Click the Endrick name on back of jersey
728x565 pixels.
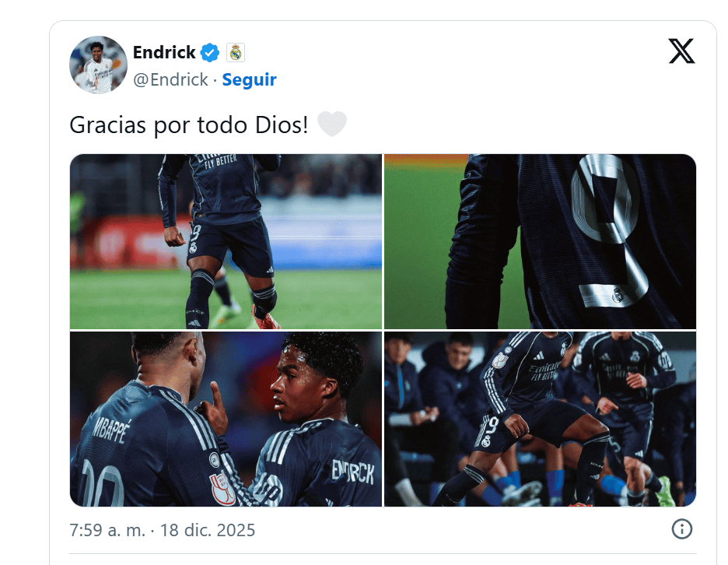coord(353,471)
